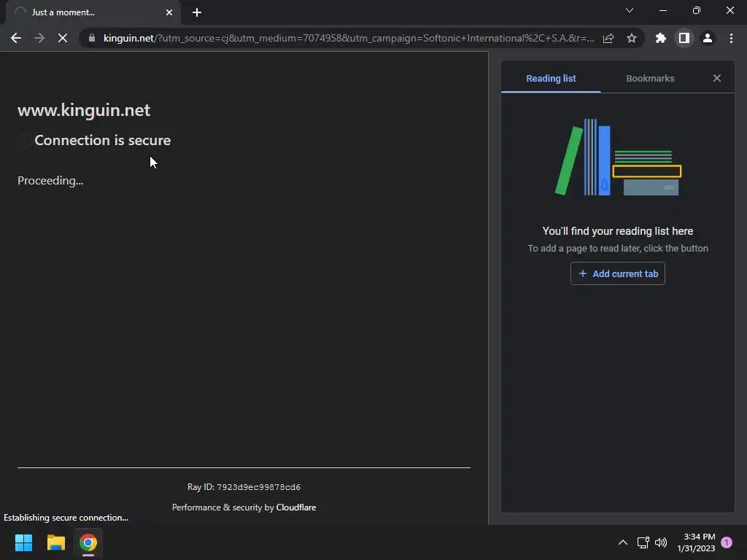Viewport: 747px width, 560px height.
Task: Open the Chrome profile menu
Action: [x=708, y=38]
